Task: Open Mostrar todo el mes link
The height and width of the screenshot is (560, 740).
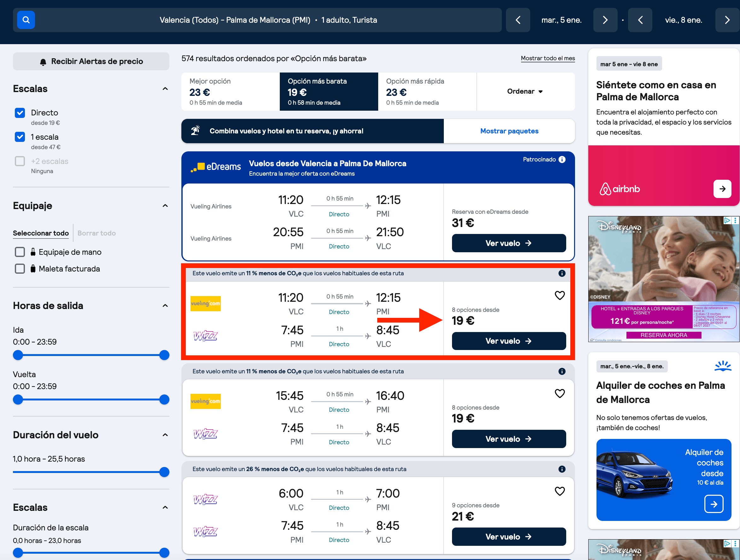Action: coord(548,58)
